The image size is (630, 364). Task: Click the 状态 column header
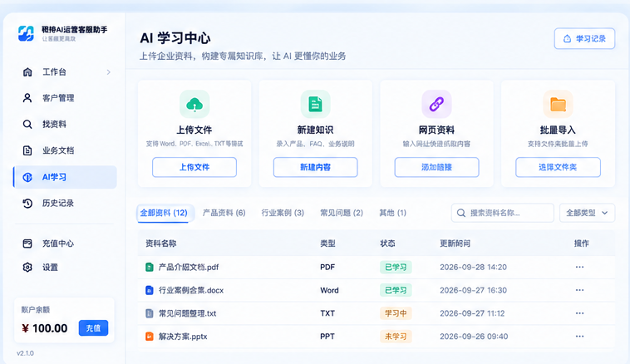click(x=387, y=243)
